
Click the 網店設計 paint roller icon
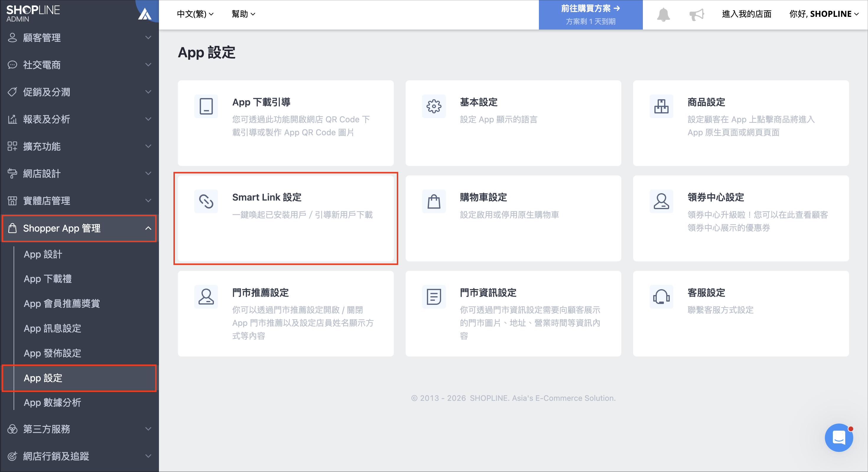pos(12,173)
